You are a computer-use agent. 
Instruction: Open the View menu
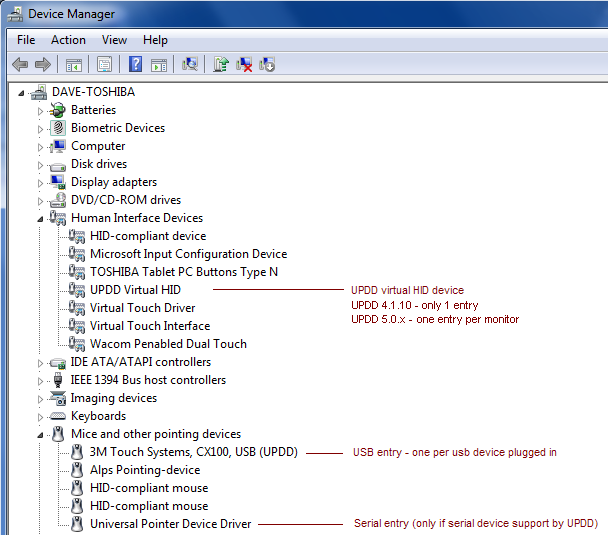click(114, 40)
